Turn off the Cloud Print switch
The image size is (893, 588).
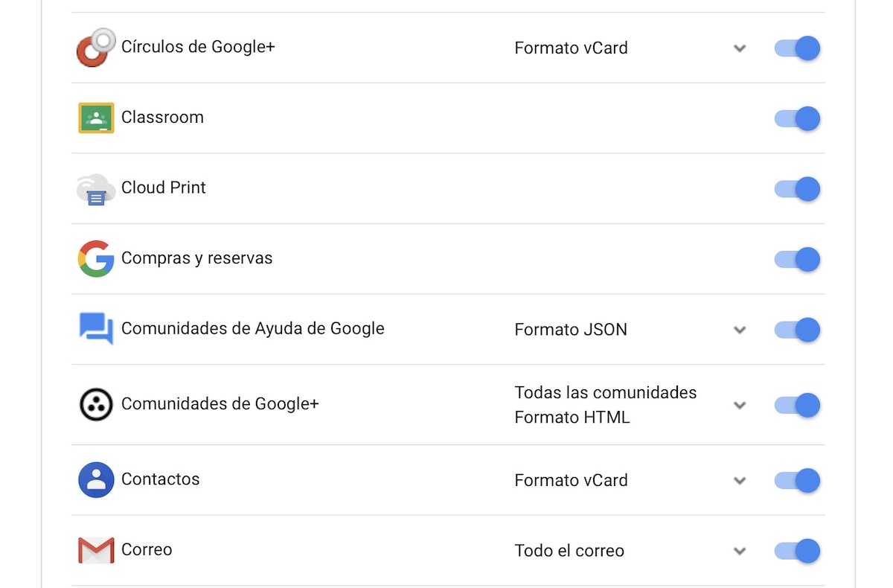(797, 189)
